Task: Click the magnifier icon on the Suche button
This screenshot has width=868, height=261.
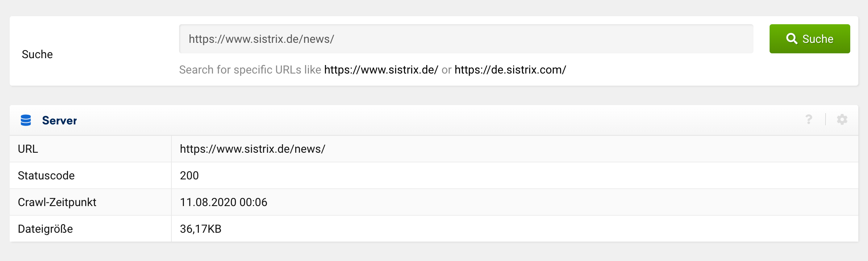Action: click(791, 39)
